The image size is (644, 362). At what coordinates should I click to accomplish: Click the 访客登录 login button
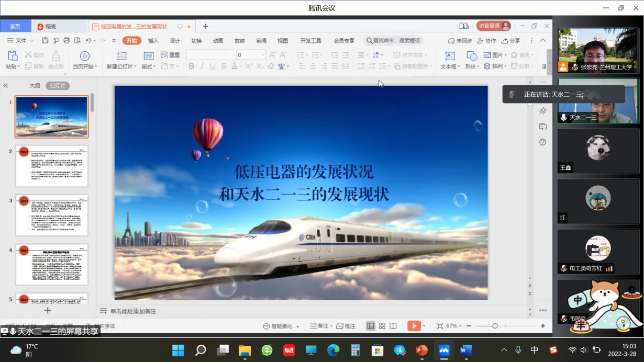[x=493, y=26]
